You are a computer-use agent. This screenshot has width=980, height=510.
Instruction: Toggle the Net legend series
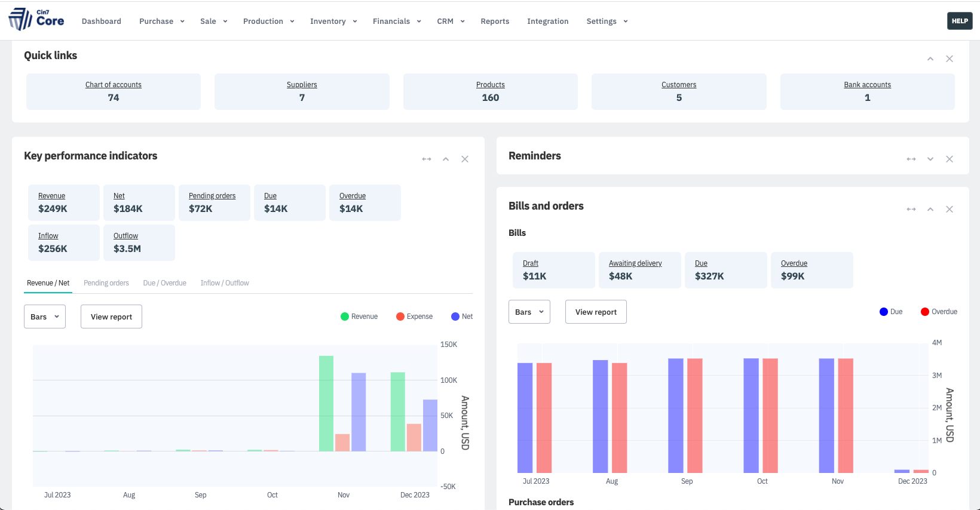coord(462,317)
